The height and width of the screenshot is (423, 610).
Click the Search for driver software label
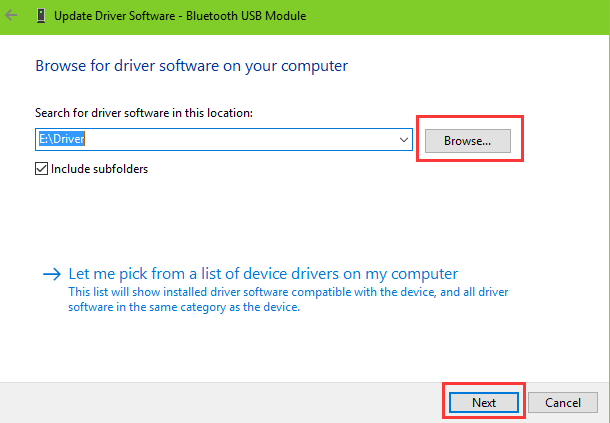click(x=144, y=113)
